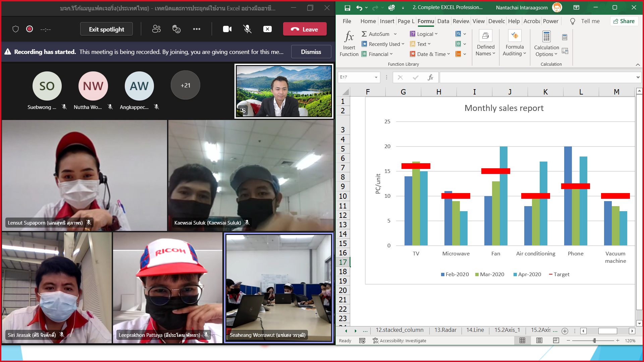Open the participants panel icon in Teams
The height and width of the screenshot is (362, 644).
156,29
